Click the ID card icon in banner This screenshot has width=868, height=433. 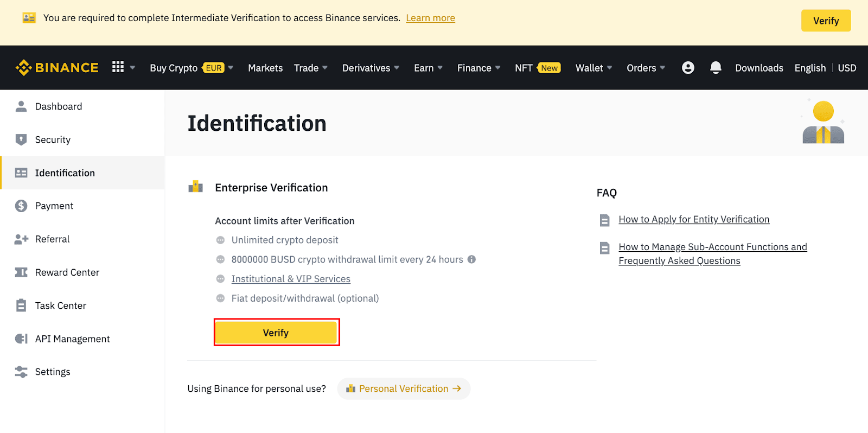pos(29,18)
